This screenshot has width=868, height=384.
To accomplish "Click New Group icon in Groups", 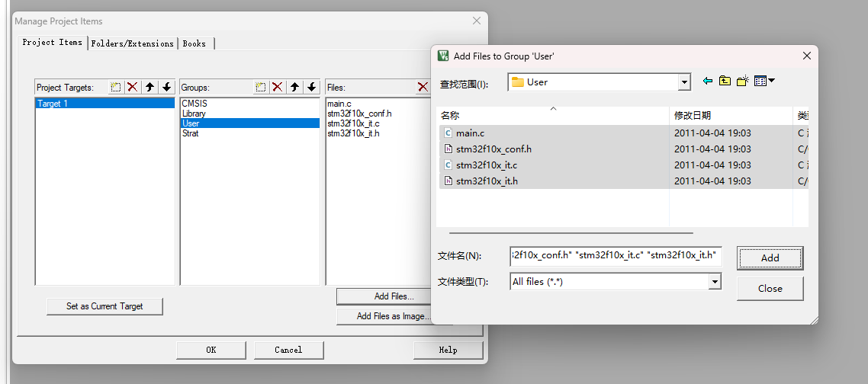I will click(261, 88).
